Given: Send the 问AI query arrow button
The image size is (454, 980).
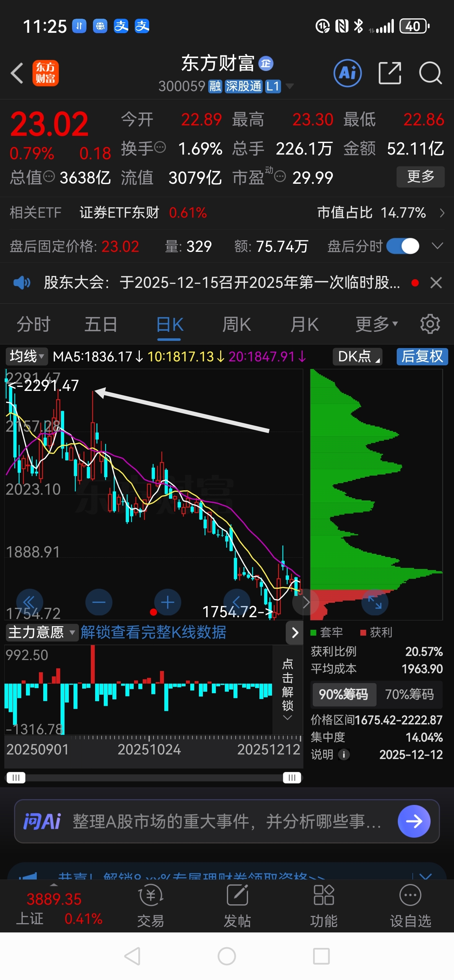Looking at the screenshot, I should [414, 821].
